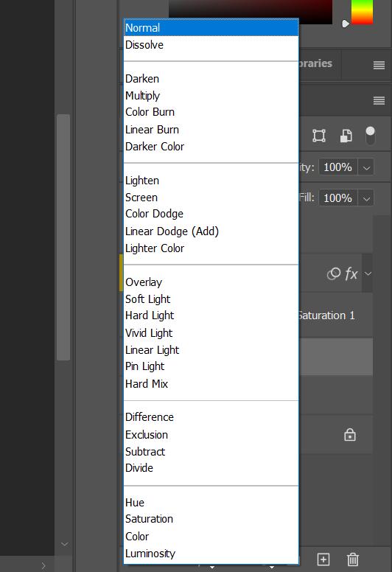Choose Lighten blend mode

tap(211, 181)
